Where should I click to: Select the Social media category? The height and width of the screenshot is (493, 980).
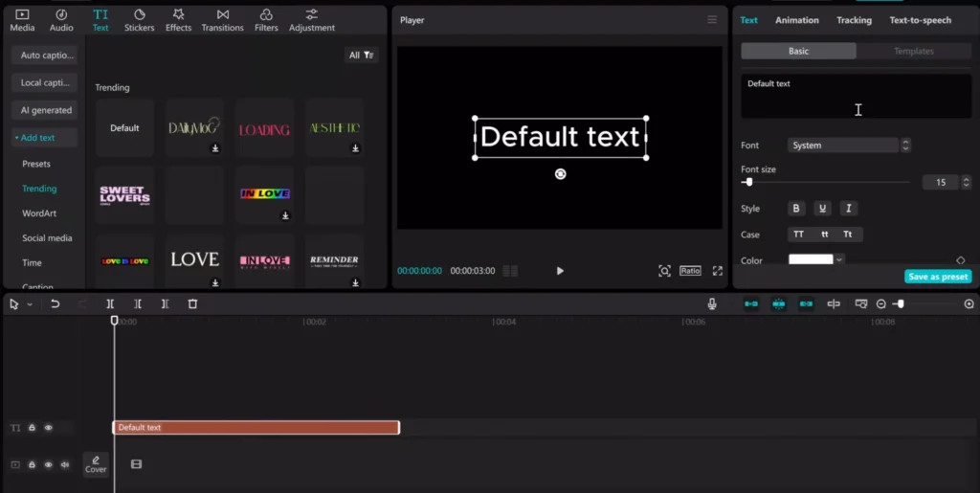click(x=47, y=238)
